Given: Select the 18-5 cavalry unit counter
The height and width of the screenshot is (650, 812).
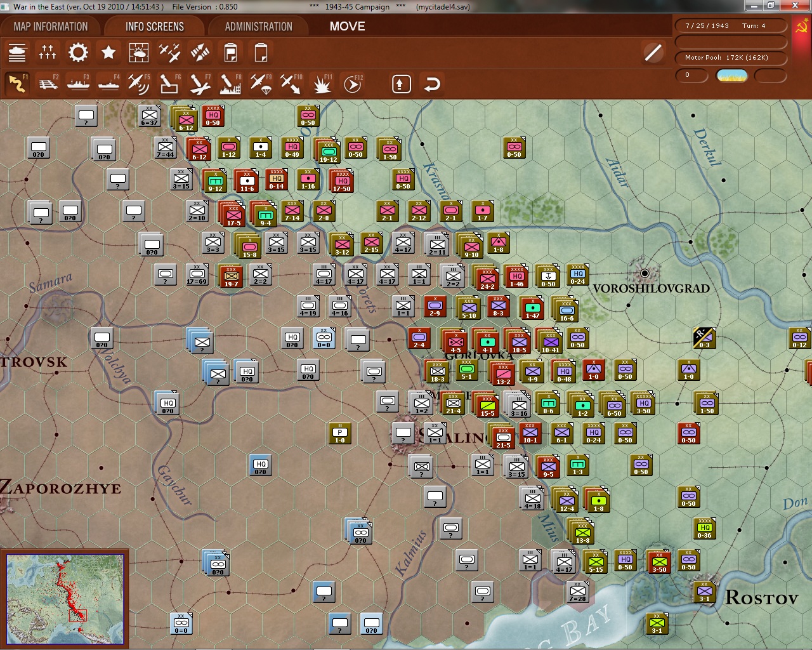Looking at the screenshot, I should click(x=519, y=342).
